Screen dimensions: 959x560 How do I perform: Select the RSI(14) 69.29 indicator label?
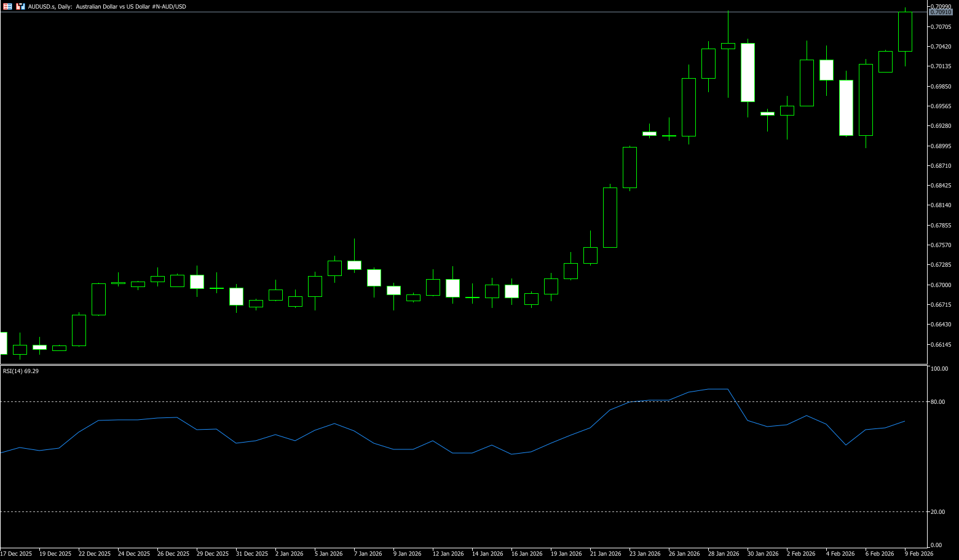tap(21, 371)
